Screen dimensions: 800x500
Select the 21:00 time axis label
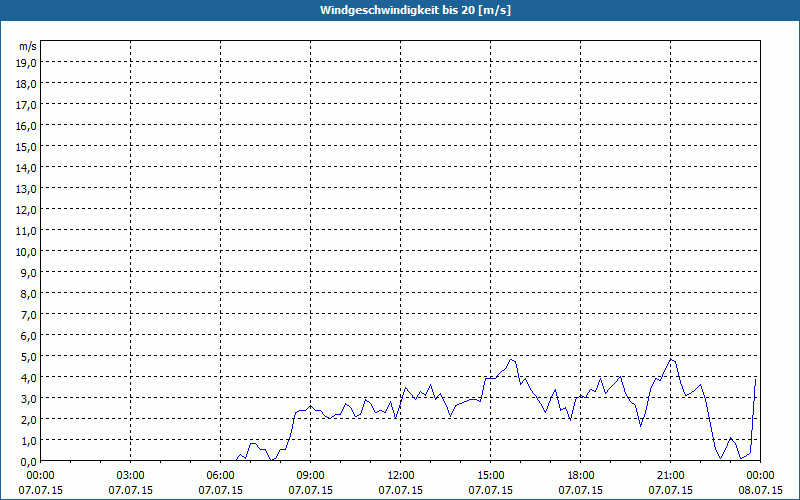(670, 476)
